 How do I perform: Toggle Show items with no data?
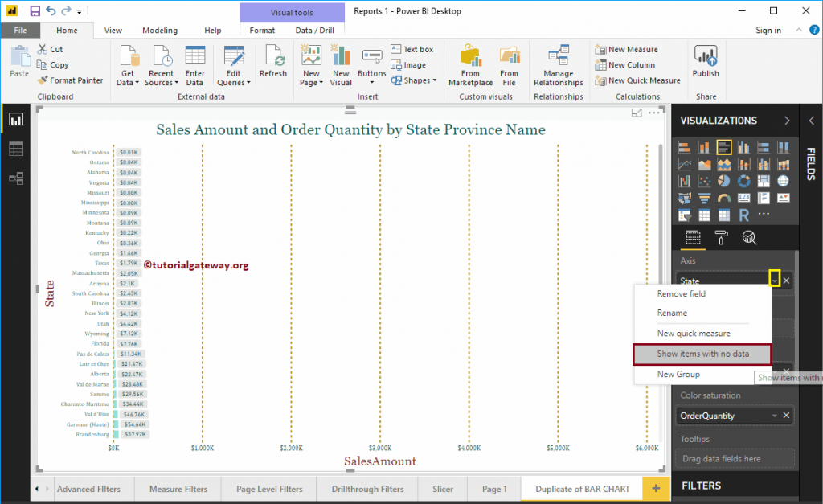702,354
